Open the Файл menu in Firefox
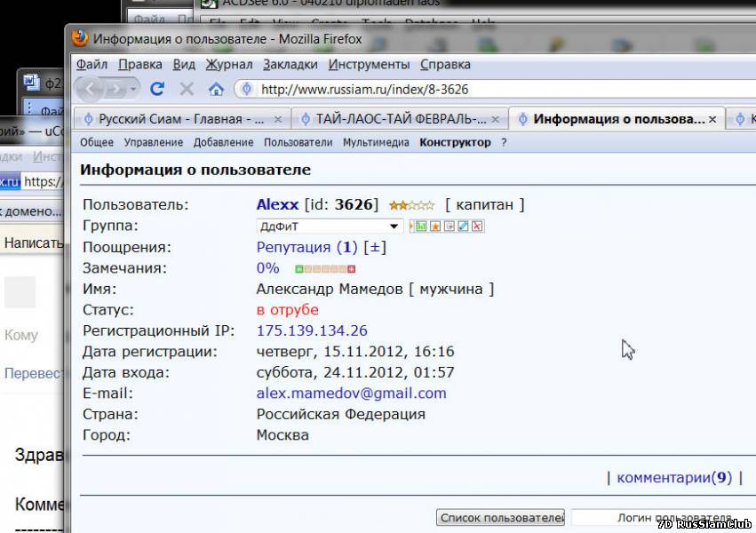Image resolution: width=756 pixels, height=533 pixels. pyautogui.click(x=92, y=64)
